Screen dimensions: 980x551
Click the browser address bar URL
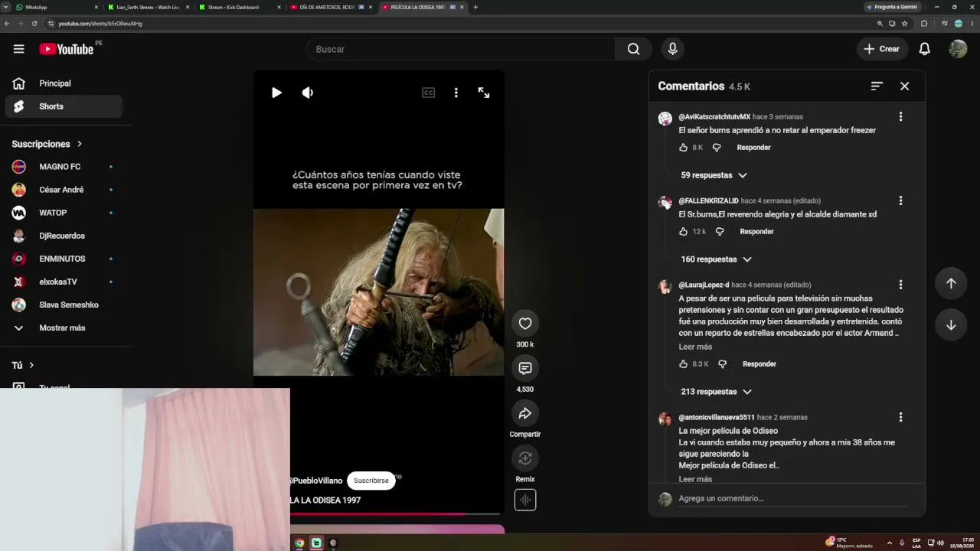[100, 24]
